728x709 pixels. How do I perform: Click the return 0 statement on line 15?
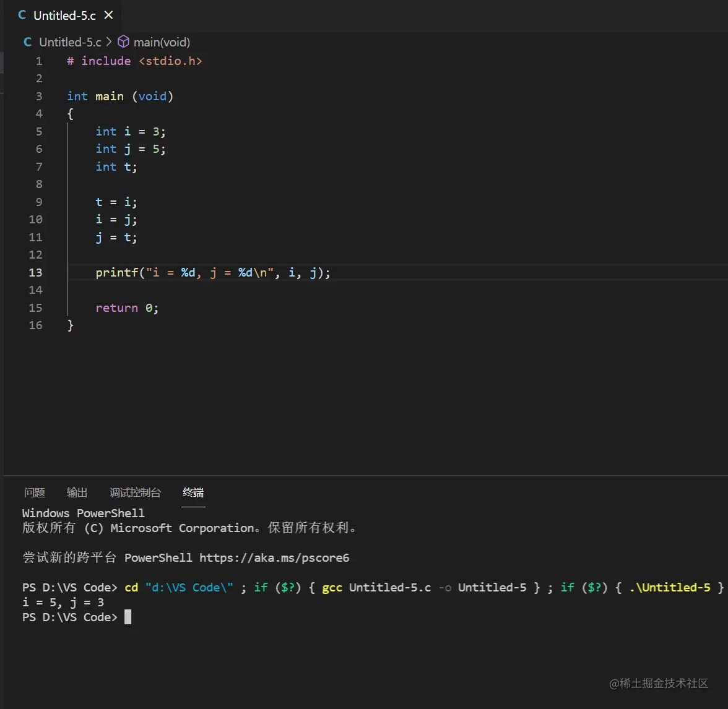tap(127, 307)
